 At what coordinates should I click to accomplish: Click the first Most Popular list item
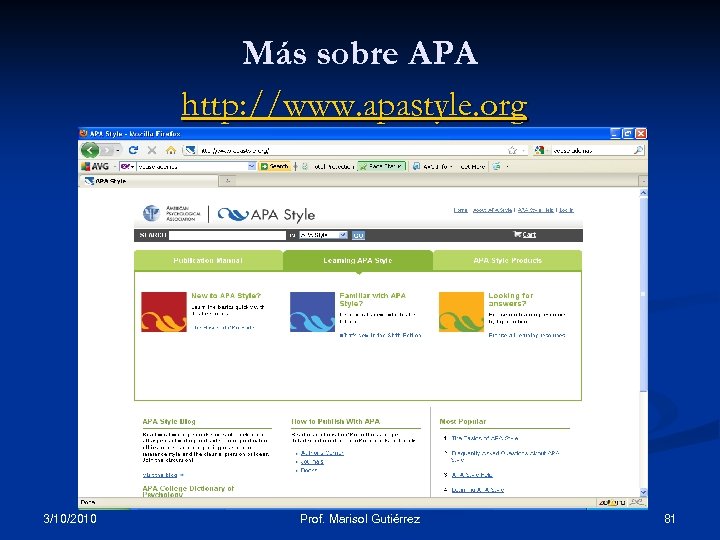pyautogui.click(x=485, y=438)
